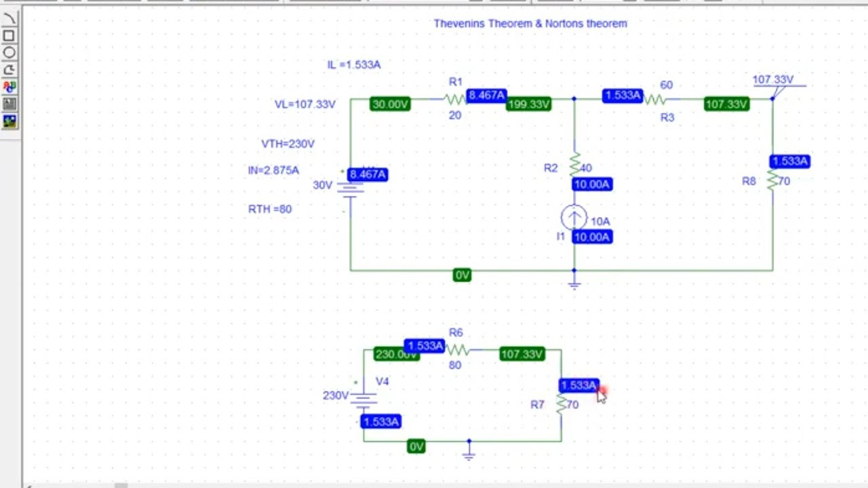
Task: Click the R7 reference label
Action: 537,405
